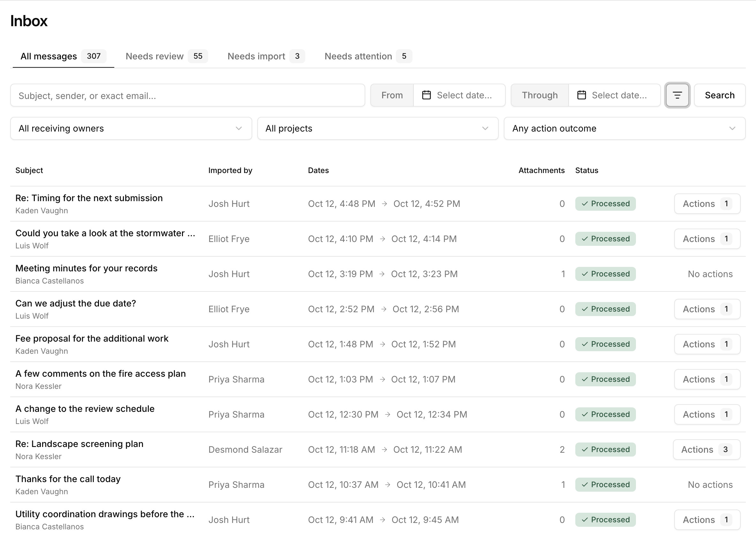Open Actions for fire access plan comments
Screen dimensions: 756x537
707,379
